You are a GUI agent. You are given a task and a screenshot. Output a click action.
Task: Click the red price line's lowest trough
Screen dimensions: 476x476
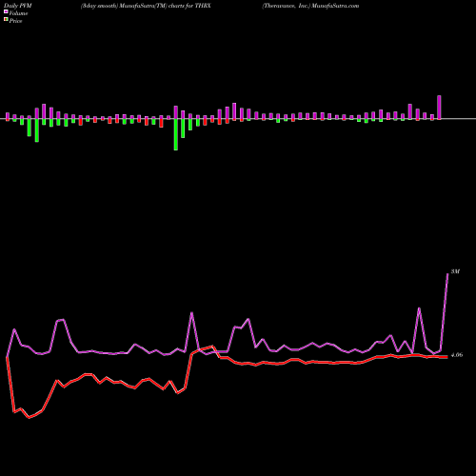pos(30,418)
